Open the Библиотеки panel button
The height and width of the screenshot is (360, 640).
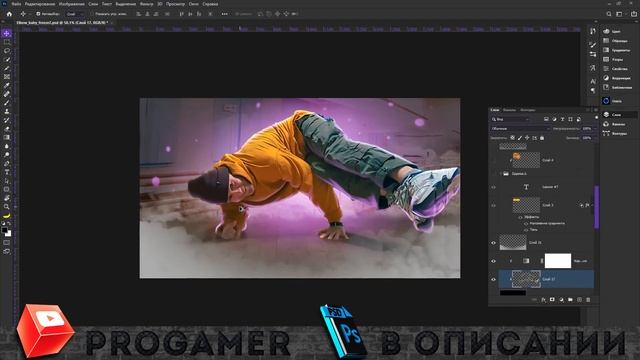pos(618,87)
